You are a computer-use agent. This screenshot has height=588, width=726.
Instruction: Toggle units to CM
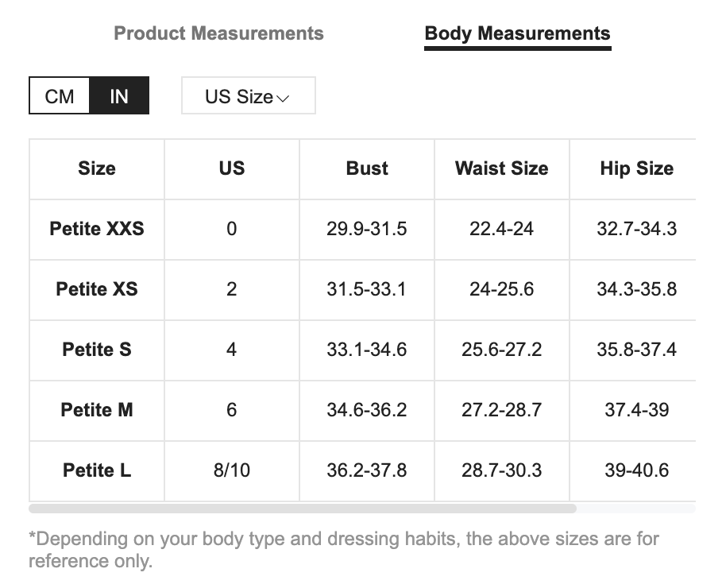(60, 96)
